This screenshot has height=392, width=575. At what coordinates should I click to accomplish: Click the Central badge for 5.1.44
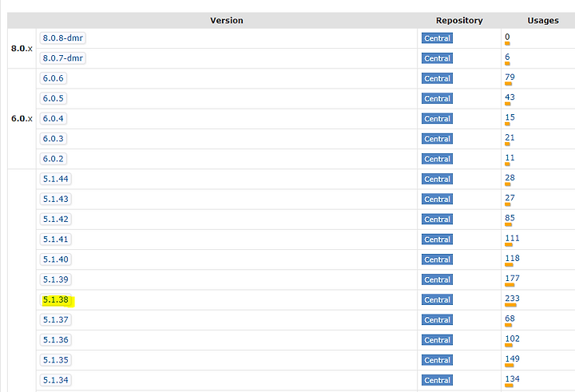[437, 179]
